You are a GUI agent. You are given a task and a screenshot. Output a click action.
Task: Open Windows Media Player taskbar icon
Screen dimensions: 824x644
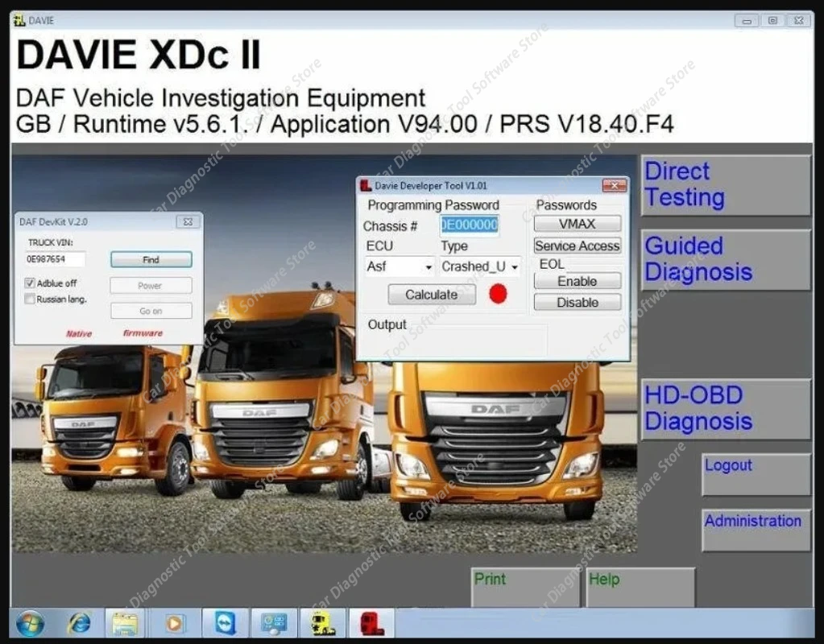174,624
